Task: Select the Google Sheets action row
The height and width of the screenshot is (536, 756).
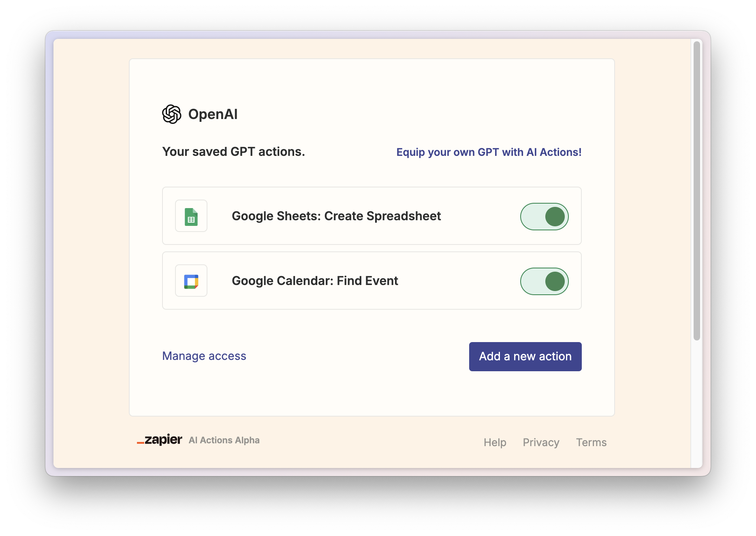Action: click(371, 216)
